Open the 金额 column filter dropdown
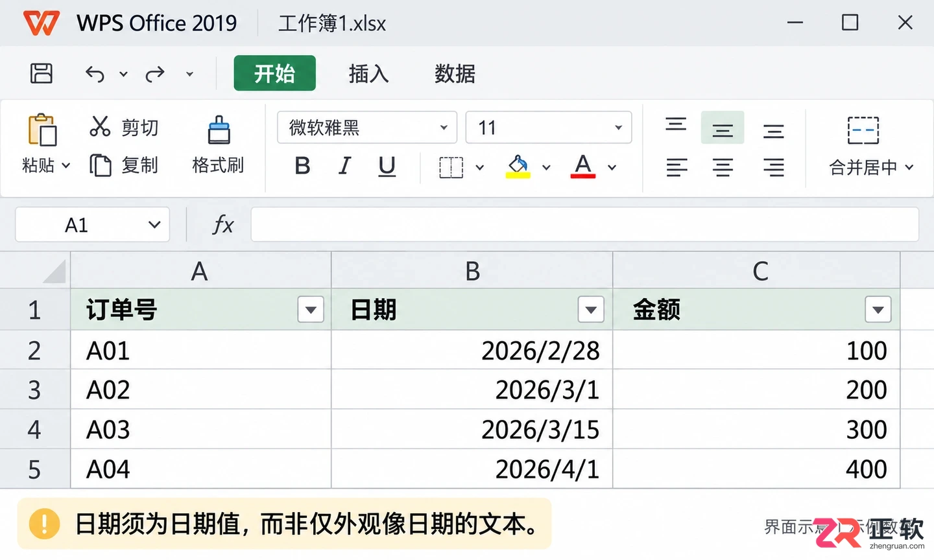 pos(878,310)
